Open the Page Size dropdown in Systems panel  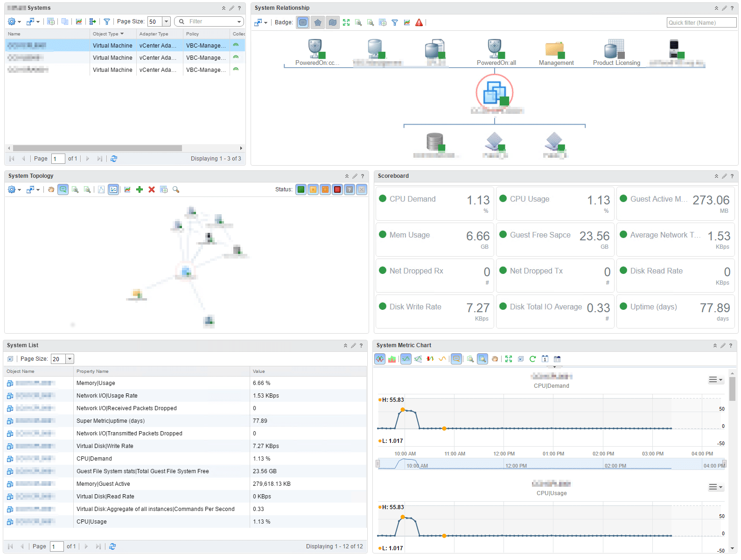click(x=166, y=21)
